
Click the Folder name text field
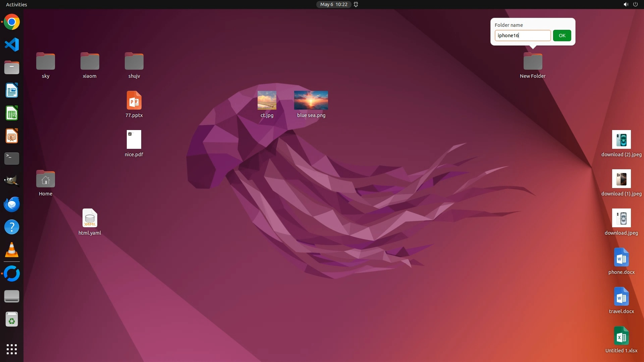tap(522, 36)
